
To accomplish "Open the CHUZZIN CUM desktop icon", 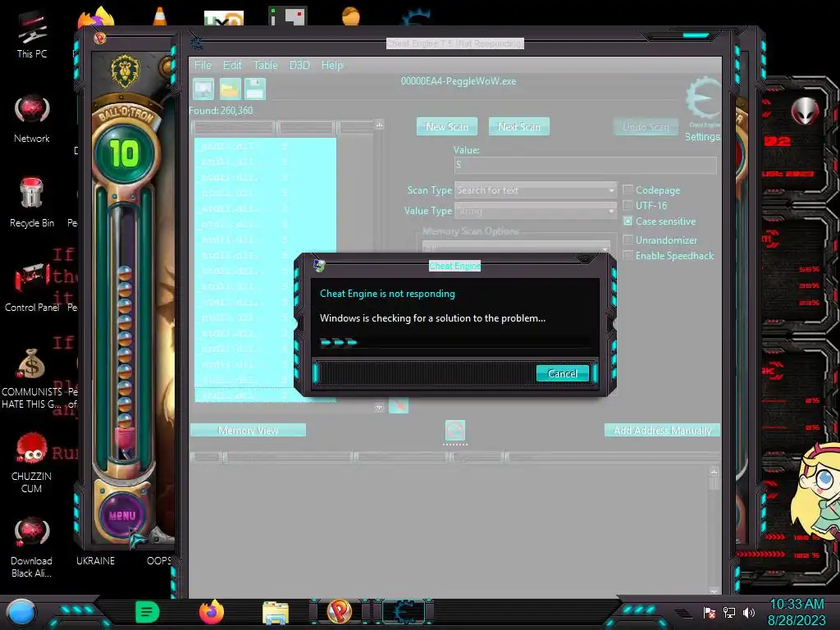I will pos(32,462).
